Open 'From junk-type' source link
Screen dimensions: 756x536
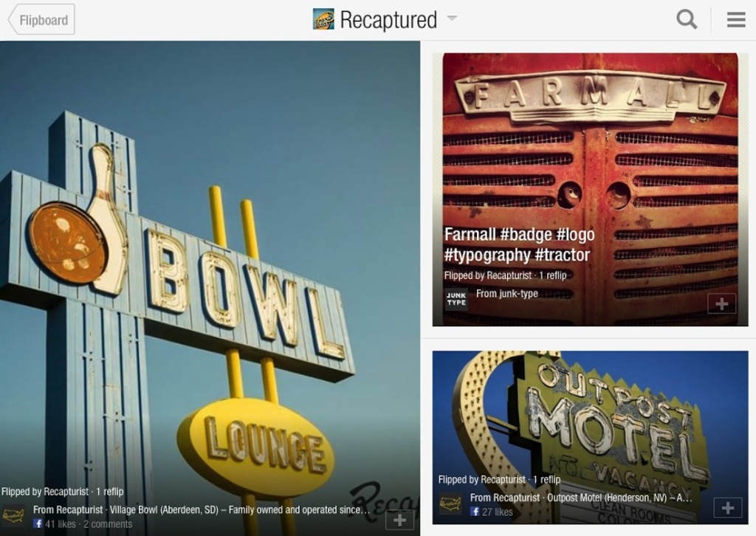coord(506,293)
